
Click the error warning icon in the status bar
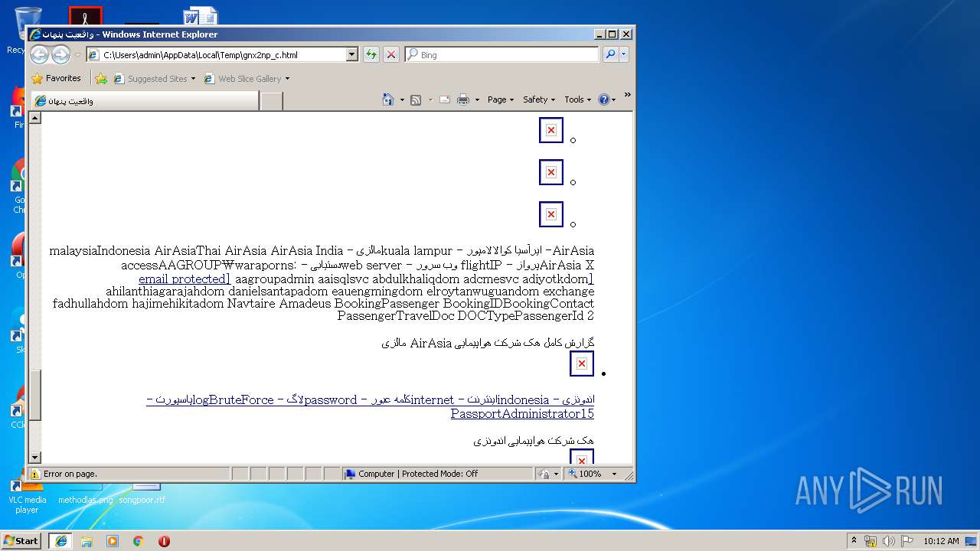(x=35, y=474)
